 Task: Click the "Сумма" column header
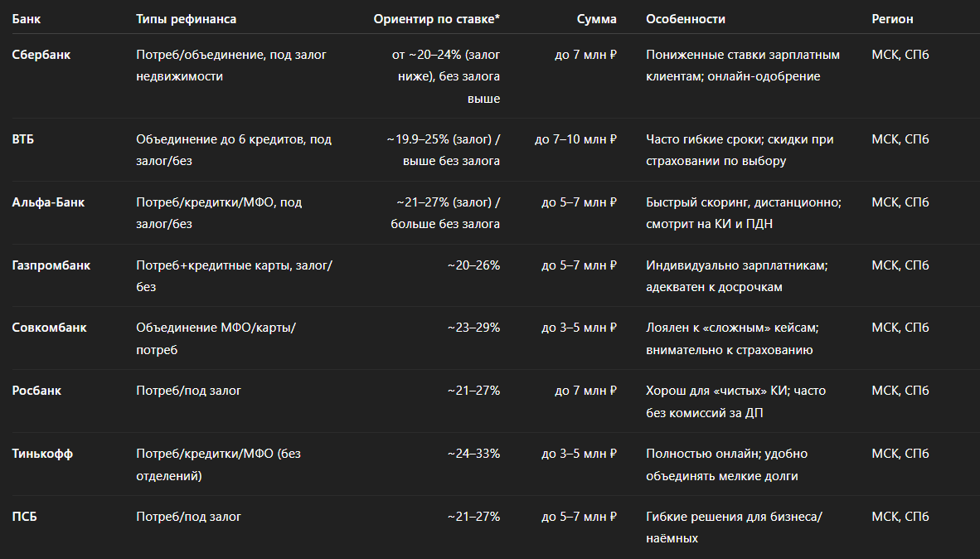pos(597,19)
